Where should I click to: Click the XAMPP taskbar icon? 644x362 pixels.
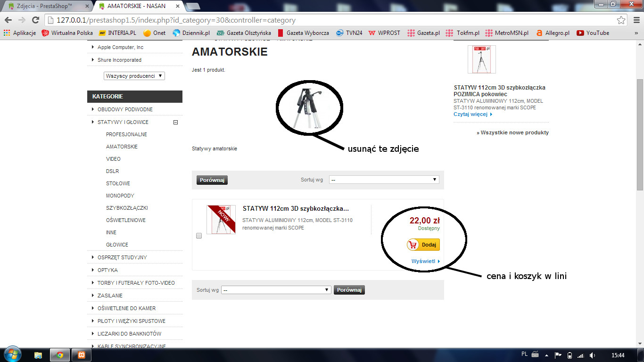(x=82, y=355)
